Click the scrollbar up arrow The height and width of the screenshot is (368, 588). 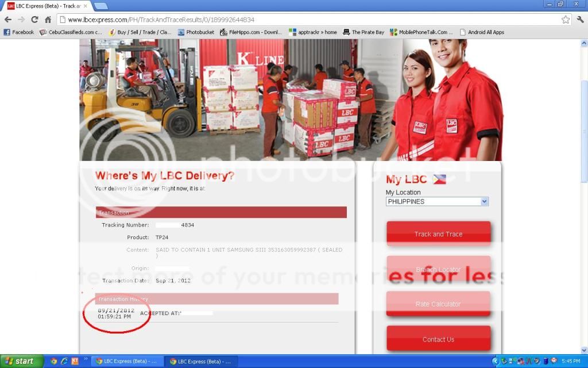point(584,43)
